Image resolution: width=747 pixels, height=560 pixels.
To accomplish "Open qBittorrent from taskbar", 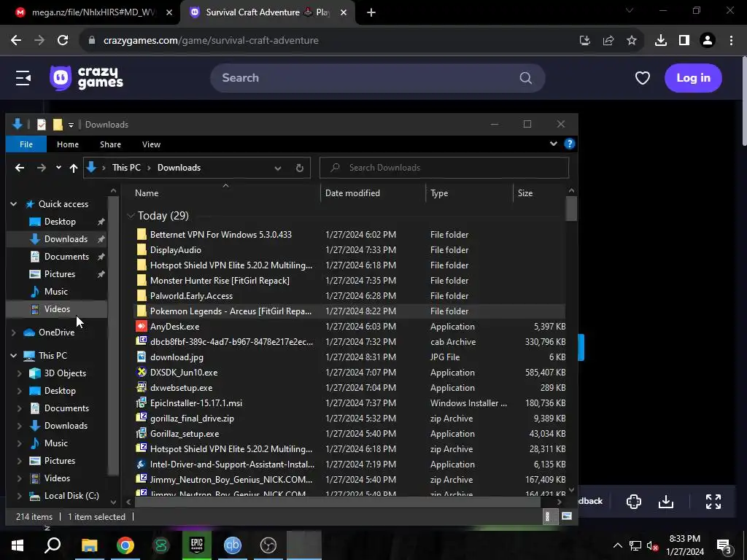I will [x=233, y=545].
